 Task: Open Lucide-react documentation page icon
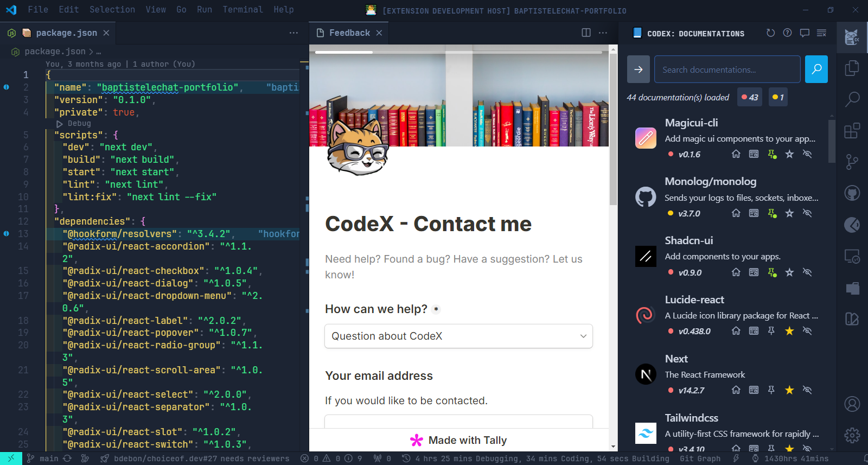coord(754,331)
